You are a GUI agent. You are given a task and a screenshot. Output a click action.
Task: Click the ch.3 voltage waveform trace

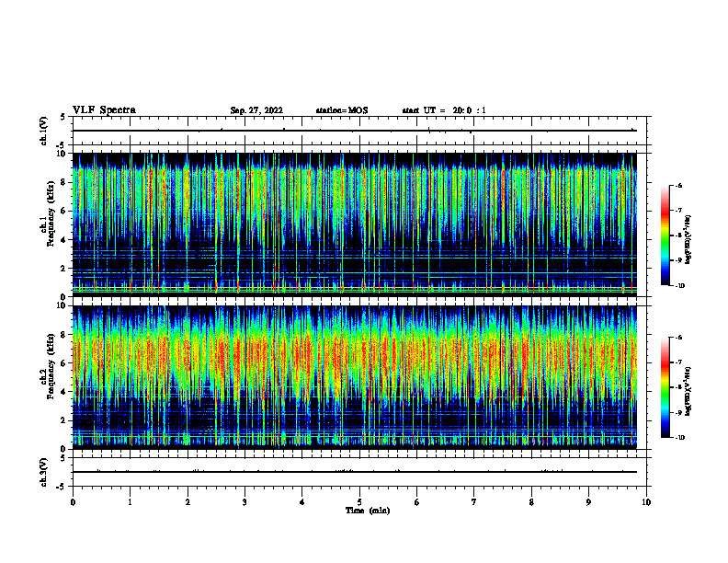point(355,472)
